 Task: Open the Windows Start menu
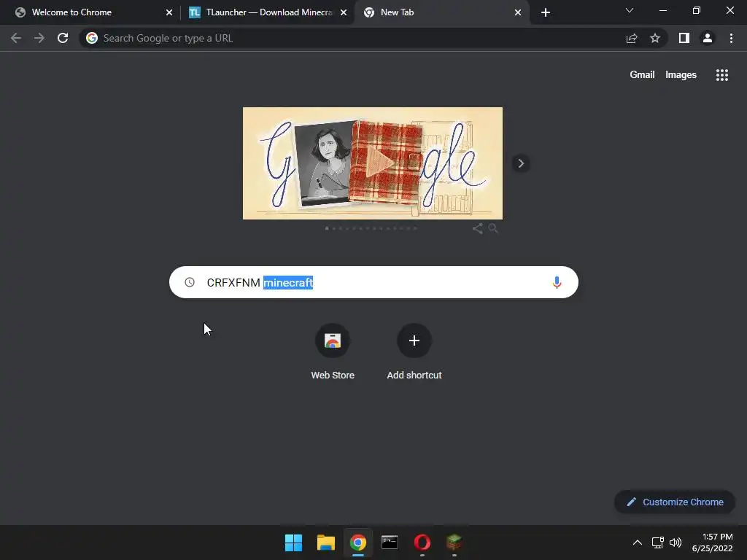click(x=293, y=542)
